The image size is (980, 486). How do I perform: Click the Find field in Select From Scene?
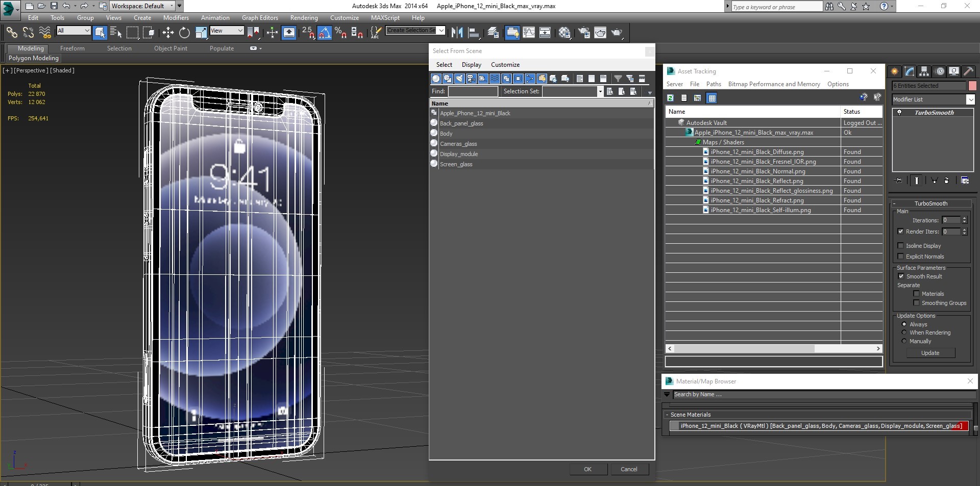pyautogui.click(x=473, y=91)
